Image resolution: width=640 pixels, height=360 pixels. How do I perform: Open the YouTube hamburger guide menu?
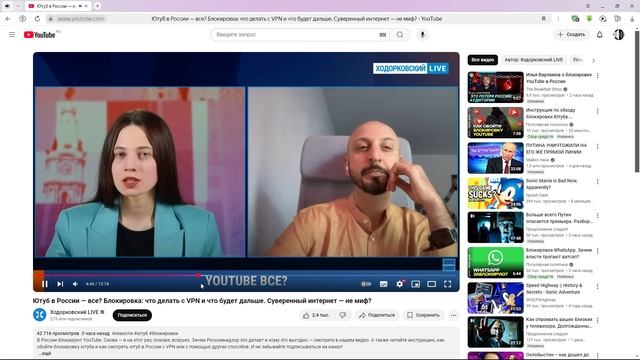pyautogui.click(x=12, y=35)
